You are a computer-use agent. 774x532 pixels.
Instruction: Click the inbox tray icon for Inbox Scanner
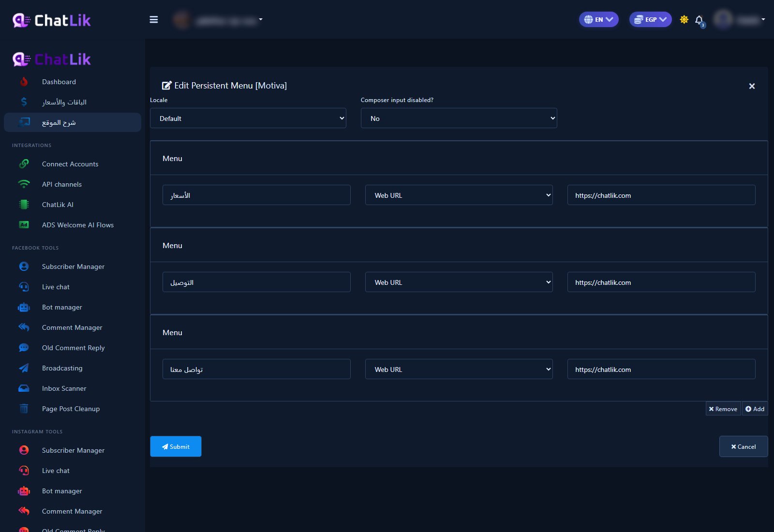click(x=24, y=388)
